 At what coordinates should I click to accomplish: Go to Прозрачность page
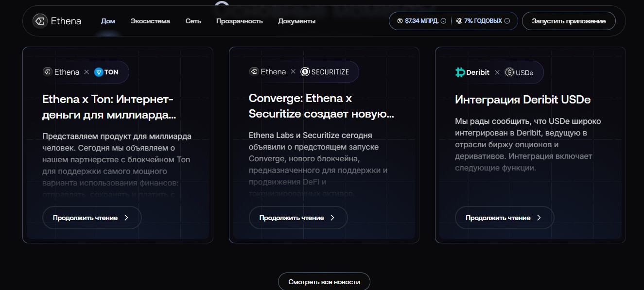(x=239, y=21)
